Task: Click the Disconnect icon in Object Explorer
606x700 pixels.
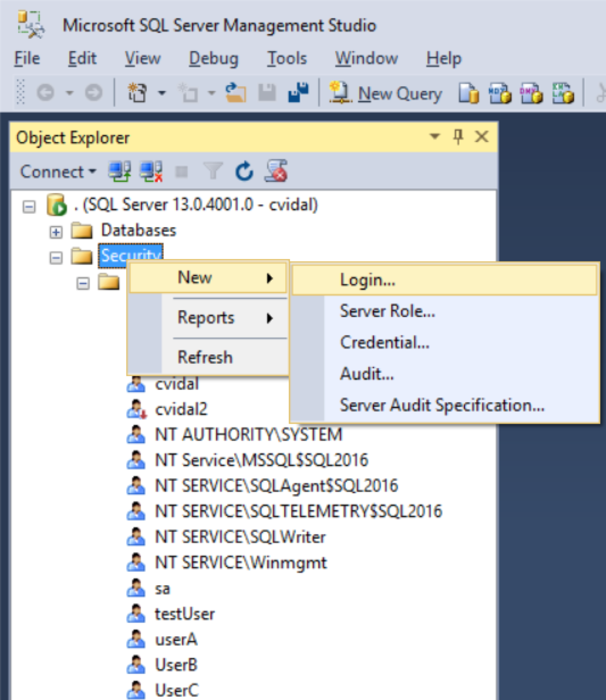Action: (x=151, y=172)
